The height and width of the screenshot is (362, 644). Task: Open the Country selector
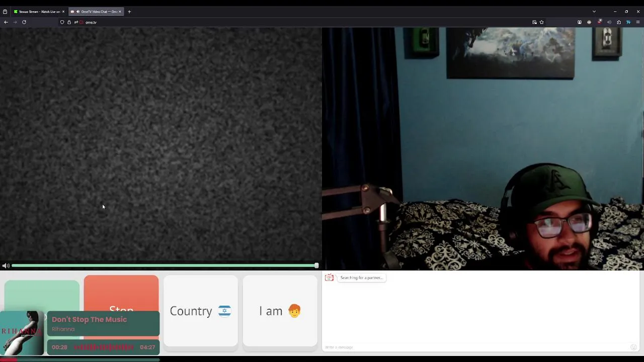[201, 311]
